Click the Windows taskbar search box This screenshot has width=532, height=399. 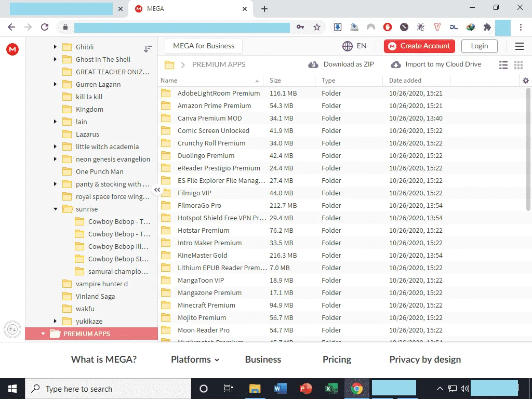tap(108, 389)
